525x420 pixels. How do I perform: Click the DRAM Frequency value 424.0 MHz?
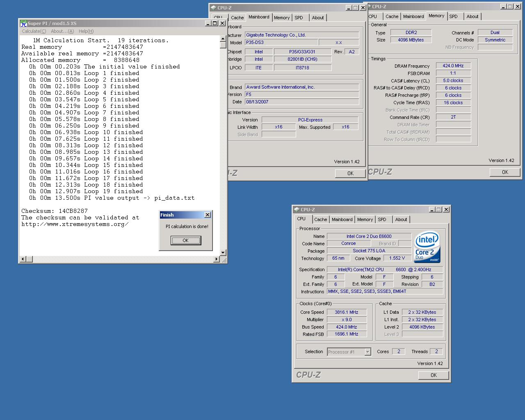pyautogui.click(x=453, y=66)
